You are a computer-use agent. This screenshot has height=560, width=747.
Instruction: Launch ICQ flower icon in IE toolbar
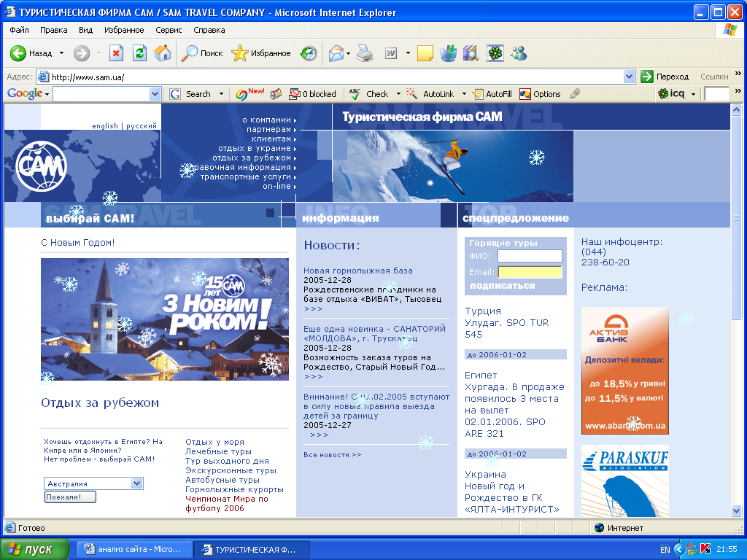pyautogui.click(x=495, y=53)
